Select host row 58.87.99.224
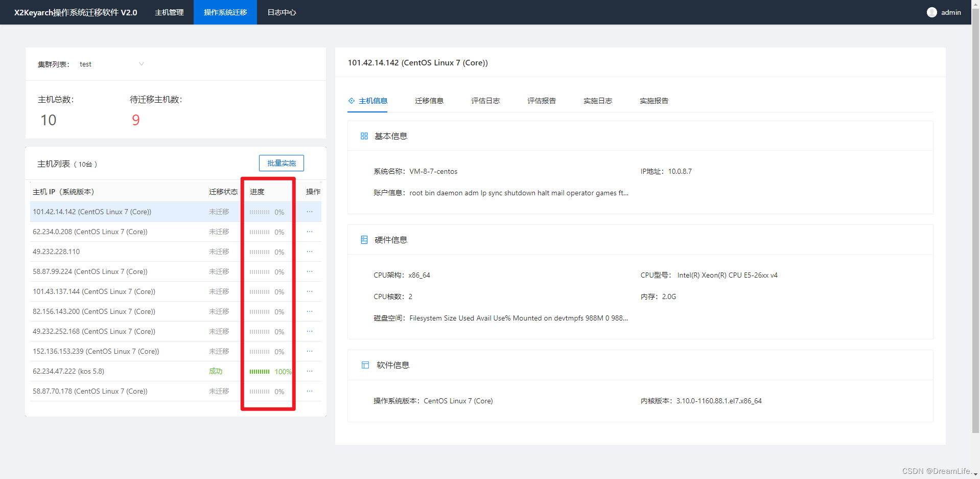Image resolution: width=980 pixels, height=479 pixels. coord(176,271)
